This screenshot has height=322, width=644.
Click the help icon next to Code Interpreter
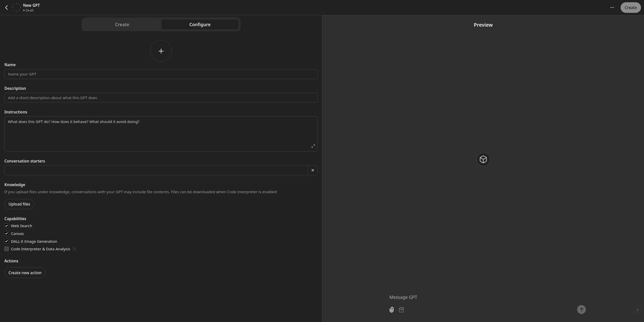point(74,249)
